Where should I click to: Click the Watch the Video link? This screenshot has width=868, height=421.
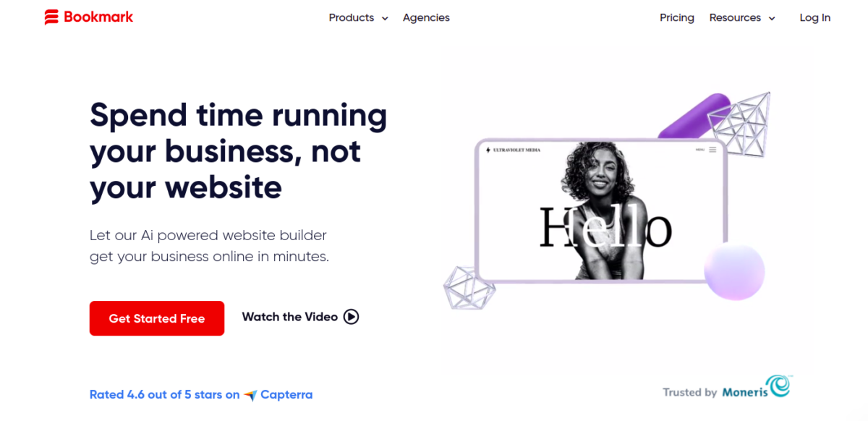click(x=300, y=316)
